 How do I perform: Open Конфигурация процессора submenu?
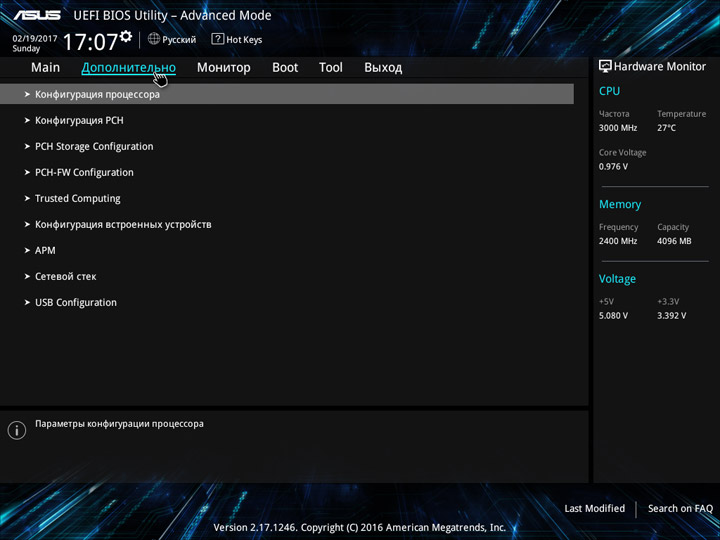point(287,94)
